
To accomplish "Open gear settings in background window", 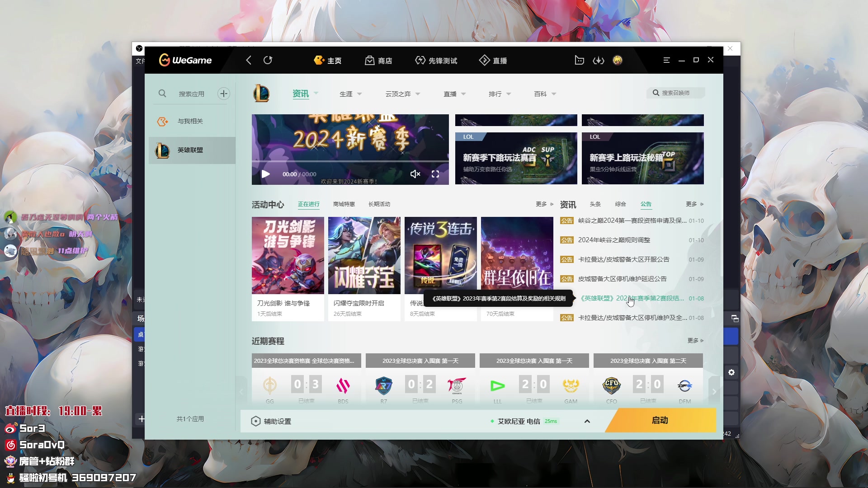I will pos(731,373).
